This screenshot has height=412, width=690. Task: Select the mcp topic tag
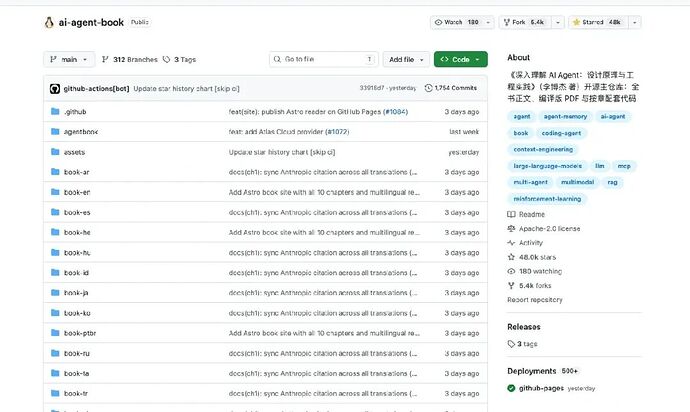(x=624, y=166)
